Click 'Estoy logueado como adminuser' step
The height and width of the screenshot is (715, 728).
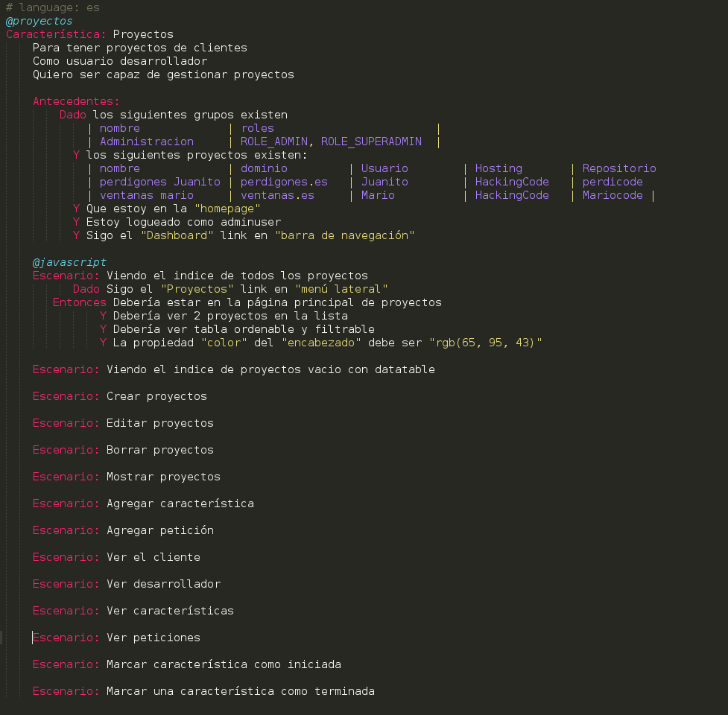click(184, 223)
